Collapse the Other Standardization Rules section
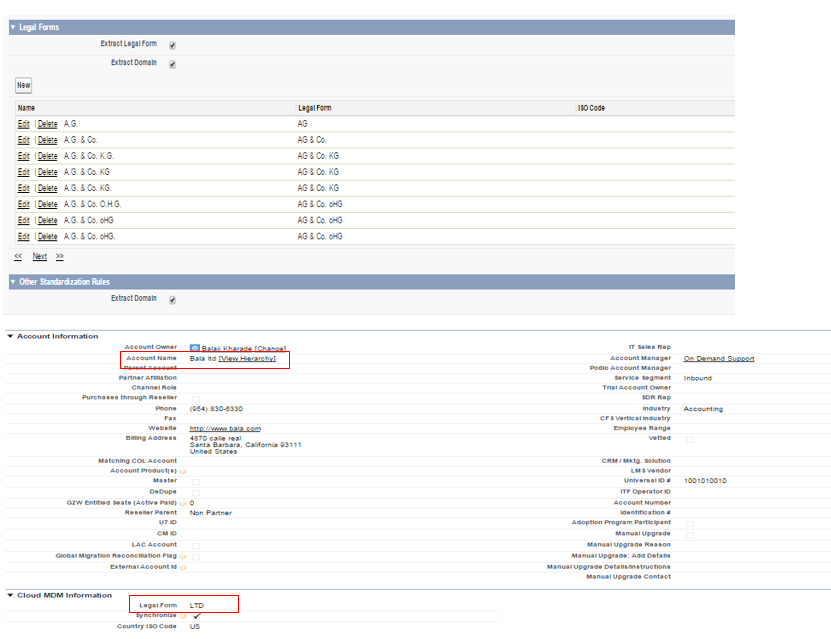831x639 pixels. point(13,282)
